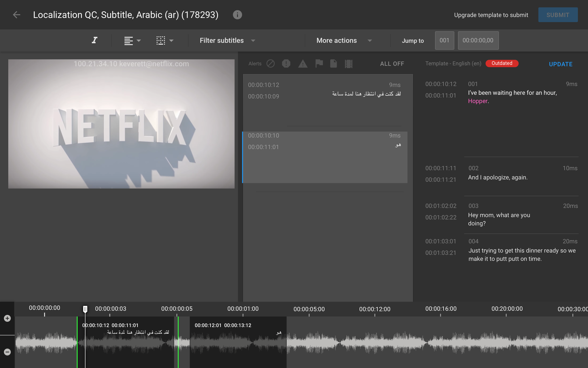Toggle the film strip alert filter

pos(348,64)
